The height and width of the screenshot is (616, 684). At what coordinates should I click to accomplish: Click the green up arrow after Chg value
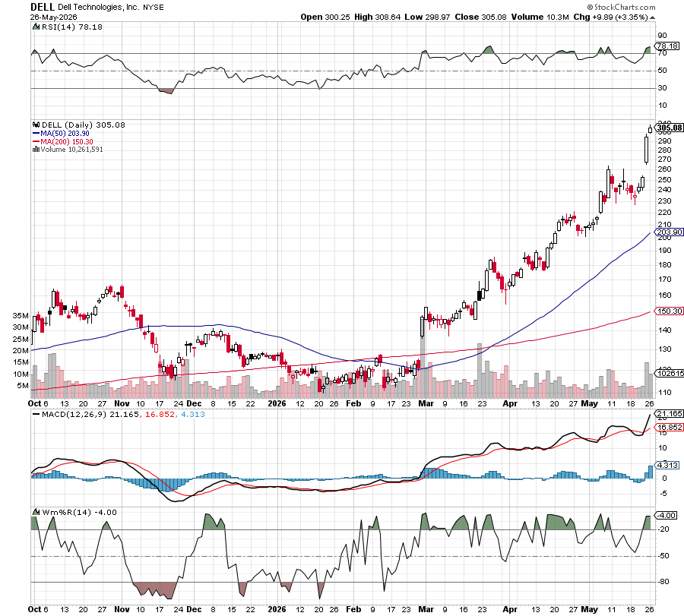[653, 17]
